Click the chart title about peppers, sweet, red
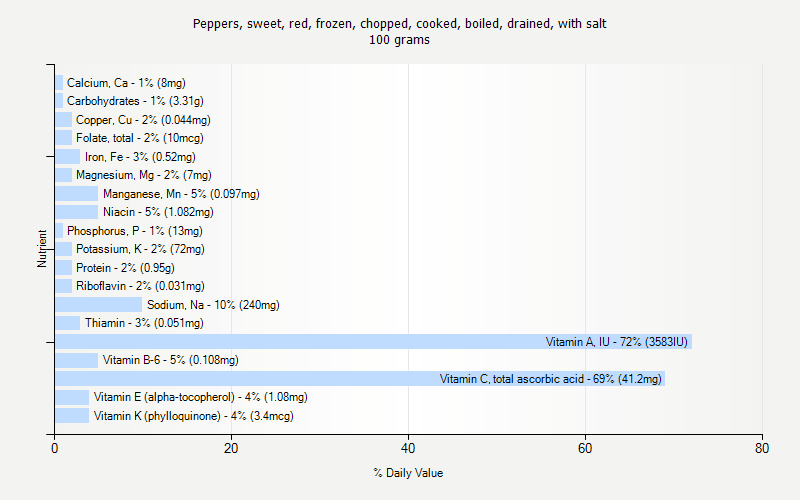The width and height of the screenshot is (800, 500). point(399,24)
